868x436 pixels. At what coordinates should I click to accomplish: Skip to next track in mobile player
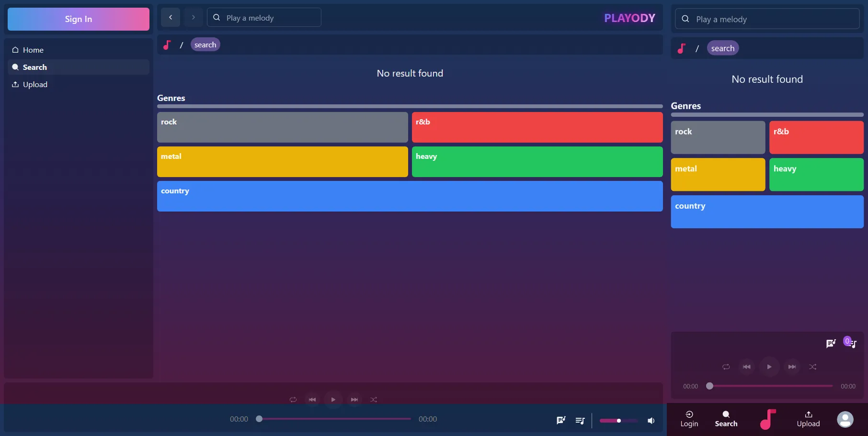click(792, 367)
